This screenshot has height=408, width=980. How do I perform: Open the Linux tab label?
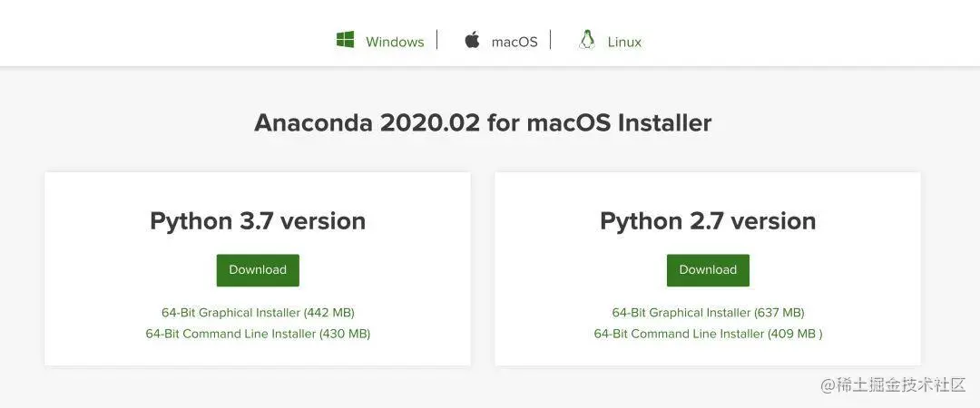point(624,42)
